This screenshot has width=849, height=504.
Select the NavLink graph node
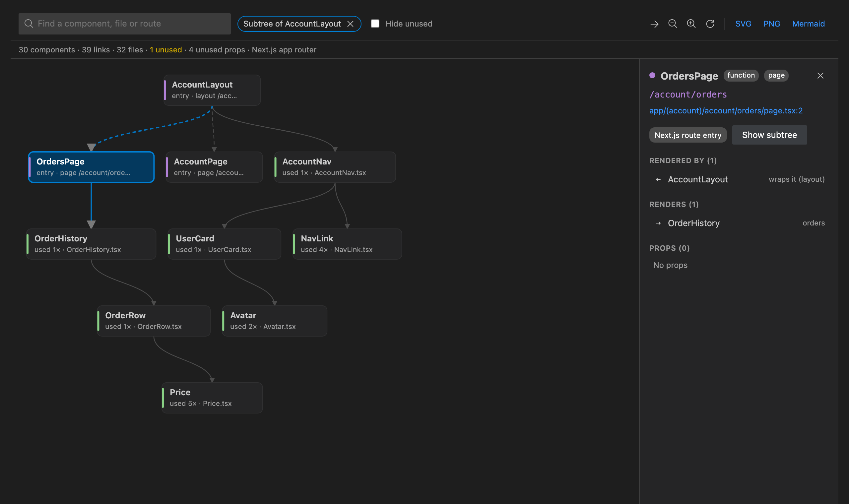click(x=347, y=244)
